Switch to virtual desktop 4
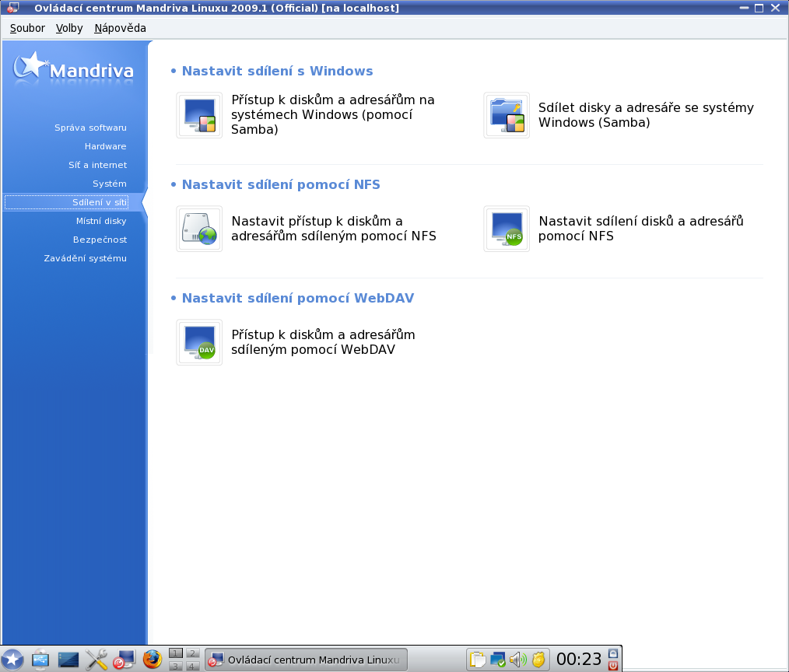This screenshot has height=672, width=789. click(x=192, y=666)
